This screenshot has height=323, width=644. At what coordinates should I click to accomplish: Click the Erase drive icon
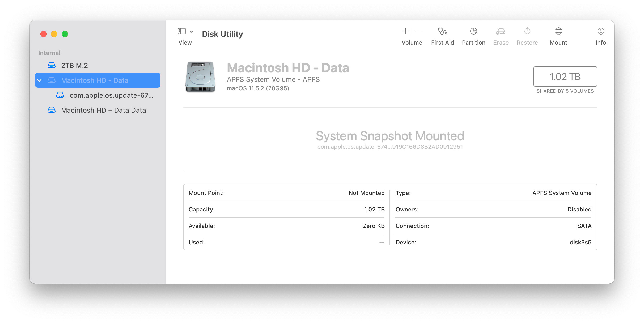point(501,31)
